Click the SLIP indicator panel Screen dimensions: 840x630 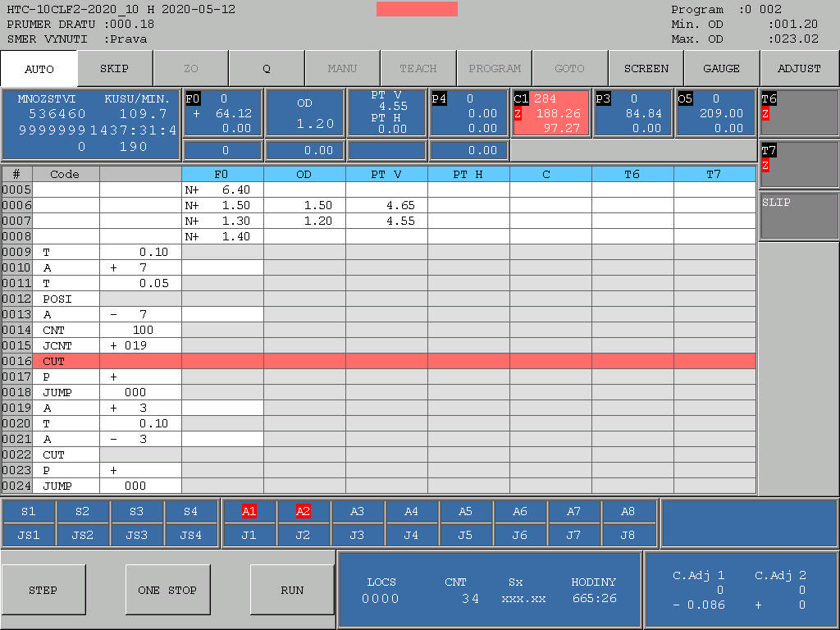point(798,216)
